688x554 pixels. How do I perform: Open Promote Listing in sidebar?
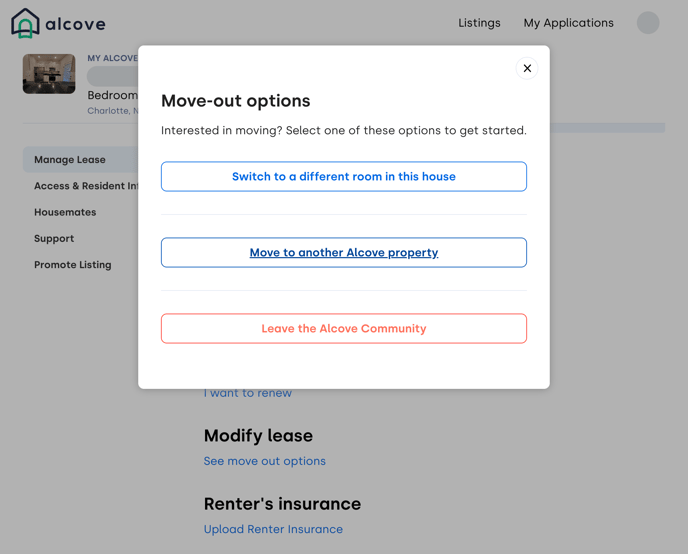73,265
